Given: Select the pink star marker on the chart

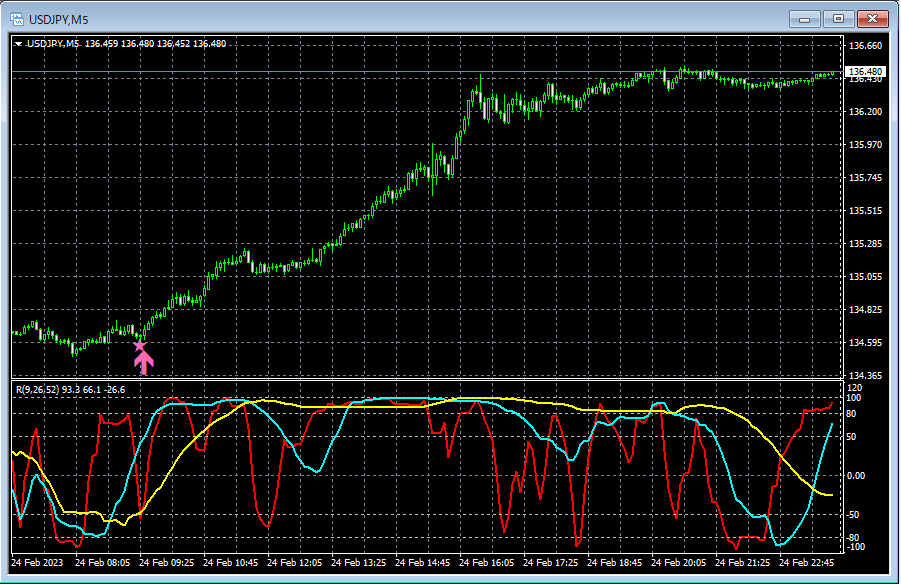Looking at the screenshot, I should point(140,346).
